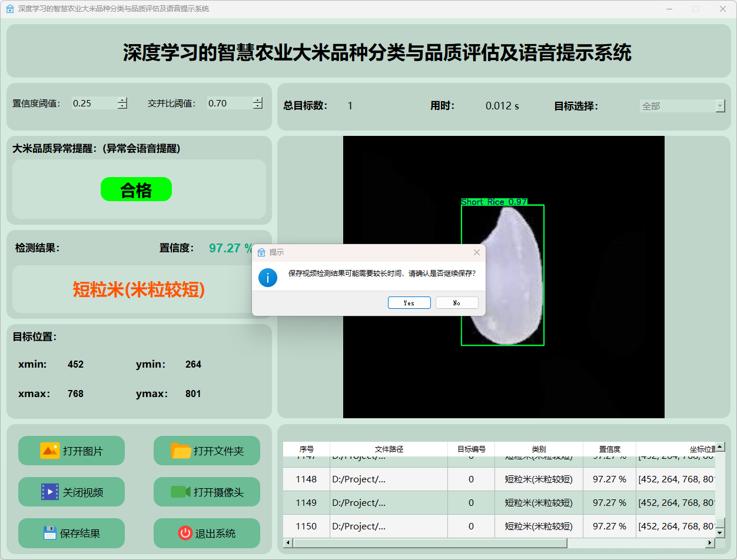Viewport: 737px width, 560px height.
Task: Select row 1149 in results table
Action: coord(306,502)
